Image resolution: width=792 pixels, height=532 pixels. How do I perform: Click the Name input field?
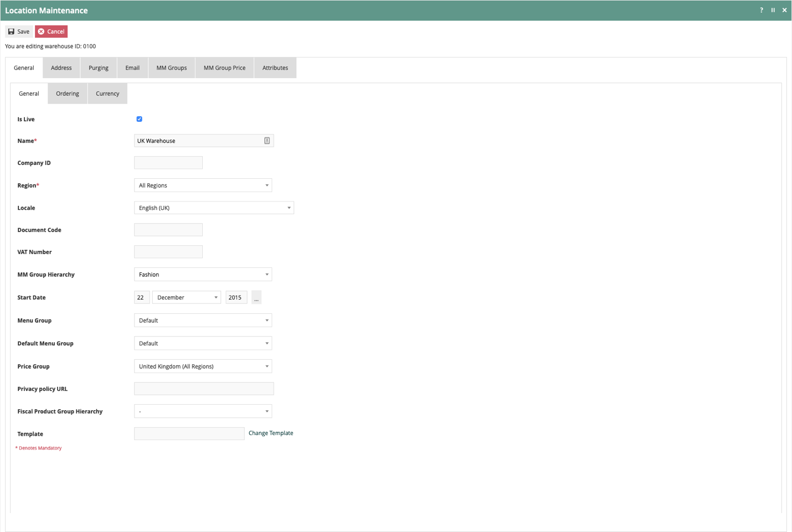pos(204,141)
